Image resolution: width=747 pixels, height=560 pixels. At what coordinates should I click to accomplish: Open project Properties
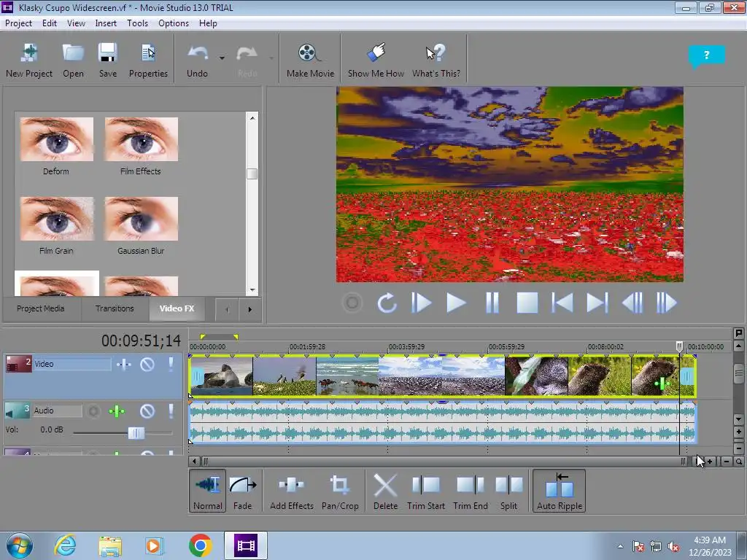148,60
